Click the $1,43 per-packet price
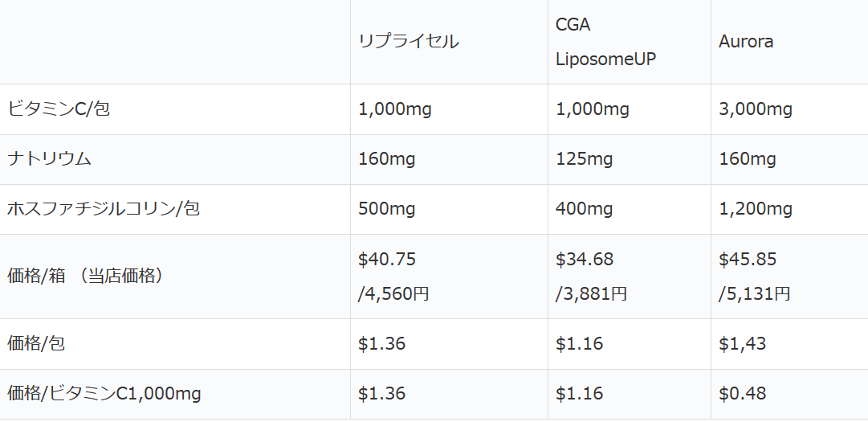The image size is (868, 422). [x=742, y=344]
